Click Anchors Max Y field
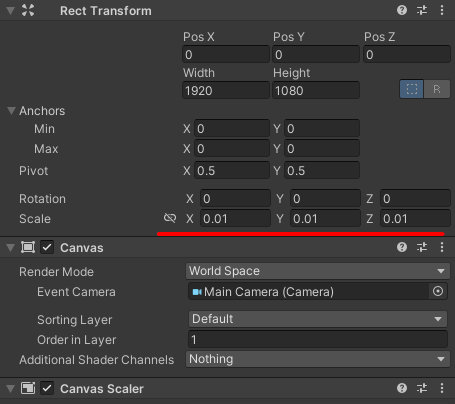Viewport: 455px width, 404px height. [322, 149]
